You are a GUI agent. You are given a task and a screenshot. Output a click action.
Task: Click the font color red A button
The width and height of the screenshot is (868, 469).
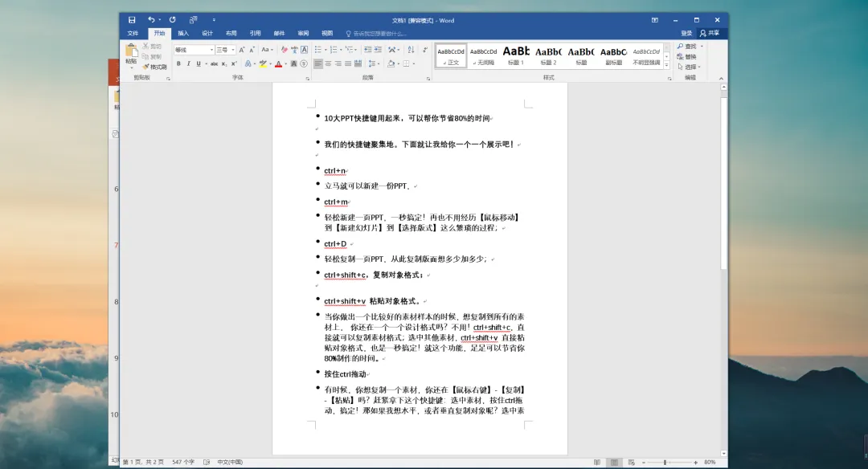click(278, 64)
